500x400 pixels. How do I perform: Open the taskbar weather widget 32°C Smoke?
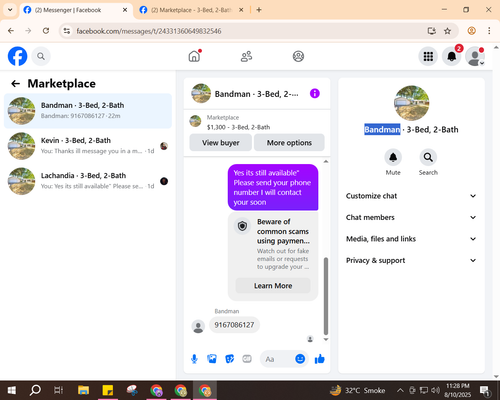point(357,390)
